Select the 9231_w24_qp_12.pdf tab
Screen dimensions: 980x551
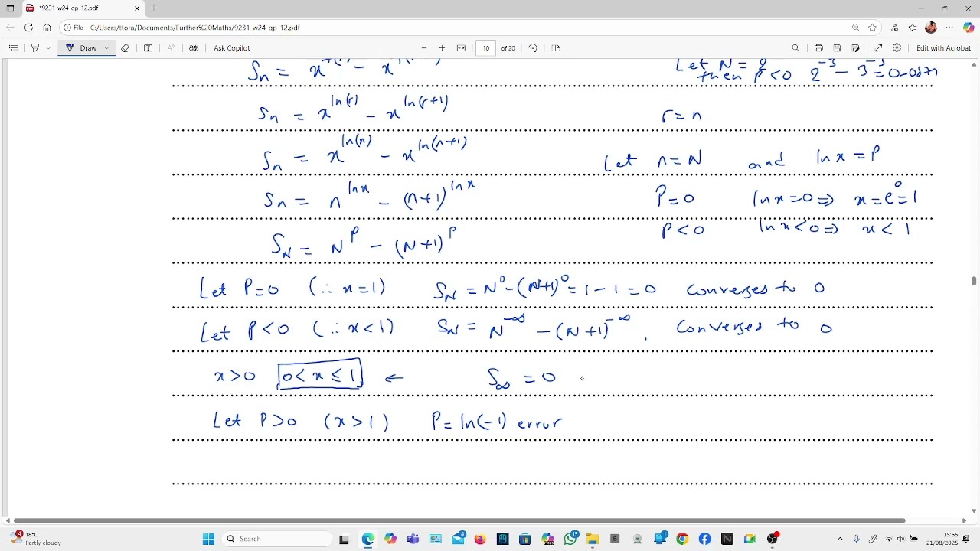point(83,8)
